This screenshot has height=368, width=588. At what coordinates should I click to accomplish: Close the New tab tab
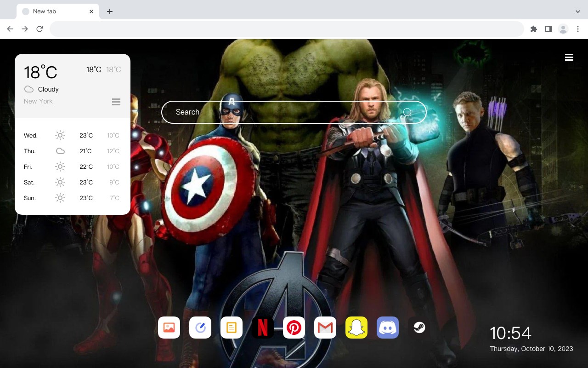[91, 11]
